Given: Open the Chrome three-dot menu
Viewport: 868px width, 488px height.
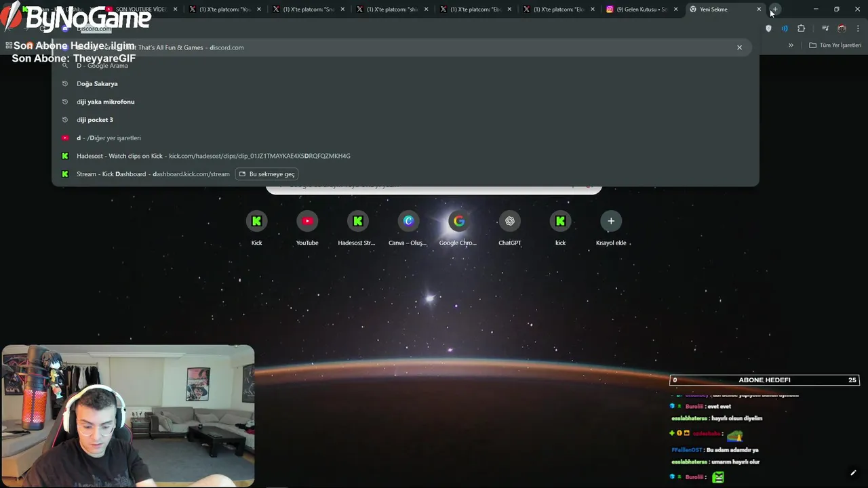Looking at the screenshot, I should pyautogui.click(x=858, y=28).
